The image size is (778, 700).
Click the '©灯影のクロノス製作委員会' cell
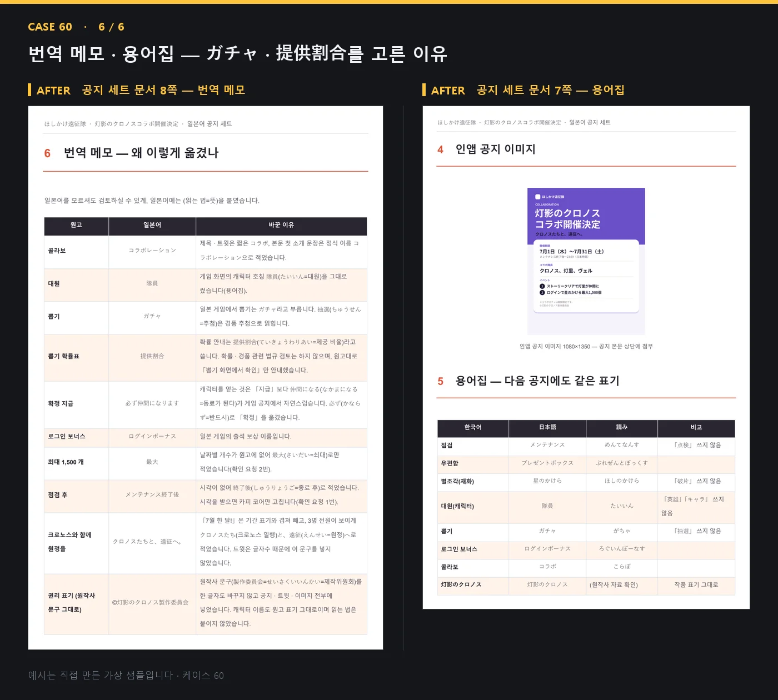(152, 603)
